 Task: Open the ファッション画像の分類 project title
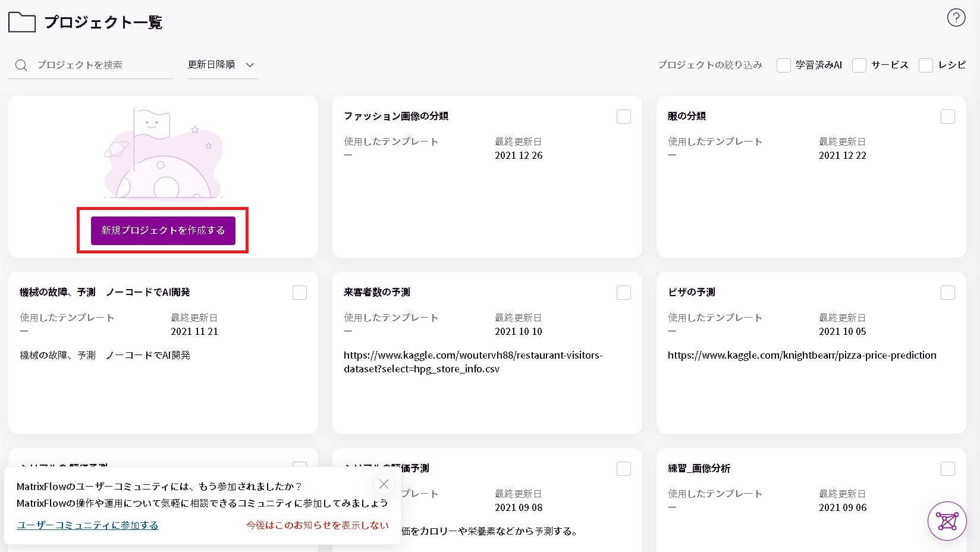click(396, 116)
